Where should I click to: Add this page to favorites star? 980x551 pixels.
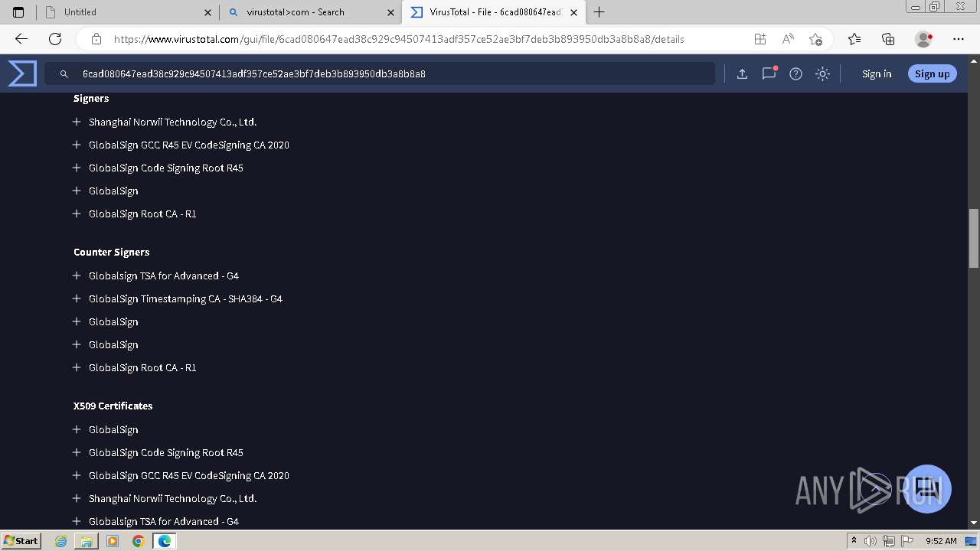coord(815,39)
